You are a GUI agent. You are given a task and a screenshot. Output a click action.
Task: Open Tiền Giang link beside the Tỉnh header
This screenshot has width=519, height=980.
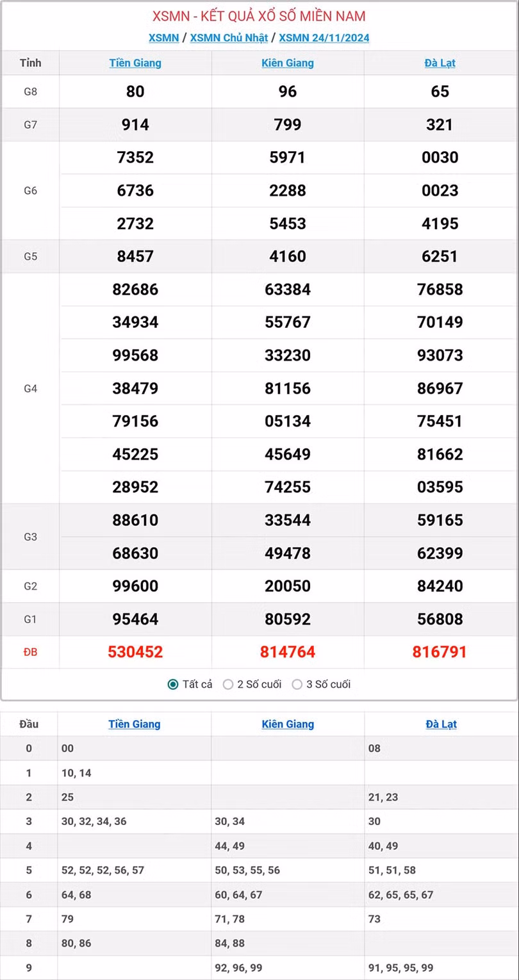tap(135, 63)
